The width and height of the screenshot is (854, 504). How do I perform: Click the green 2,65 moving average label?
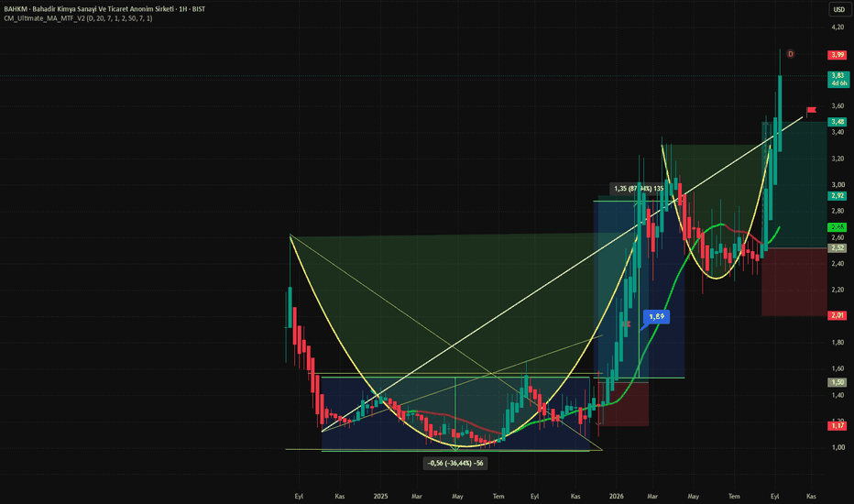pyautogui.click(x=838, y=227)
